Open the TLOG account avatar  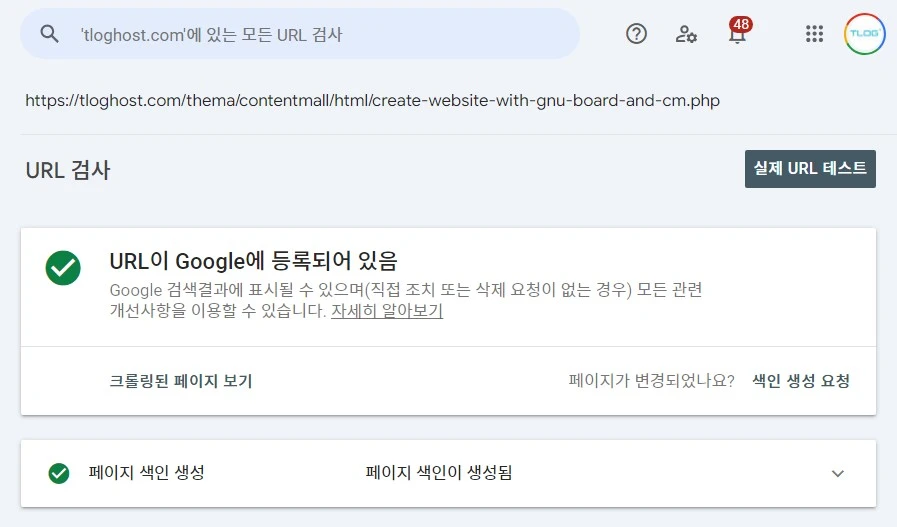pyautogui.click(x=864, y=34)
